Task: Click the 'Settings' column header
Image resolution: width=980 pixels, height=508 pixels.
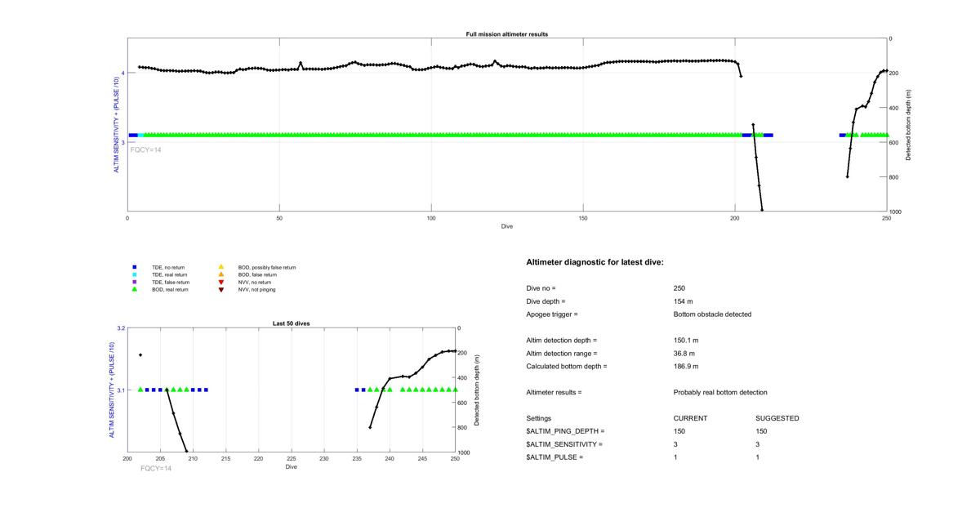Action: (539, 419)
